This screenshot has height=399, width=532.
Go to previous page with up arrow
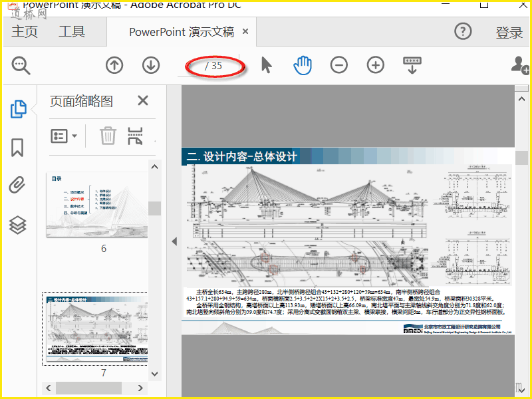(x=114, y=65)
